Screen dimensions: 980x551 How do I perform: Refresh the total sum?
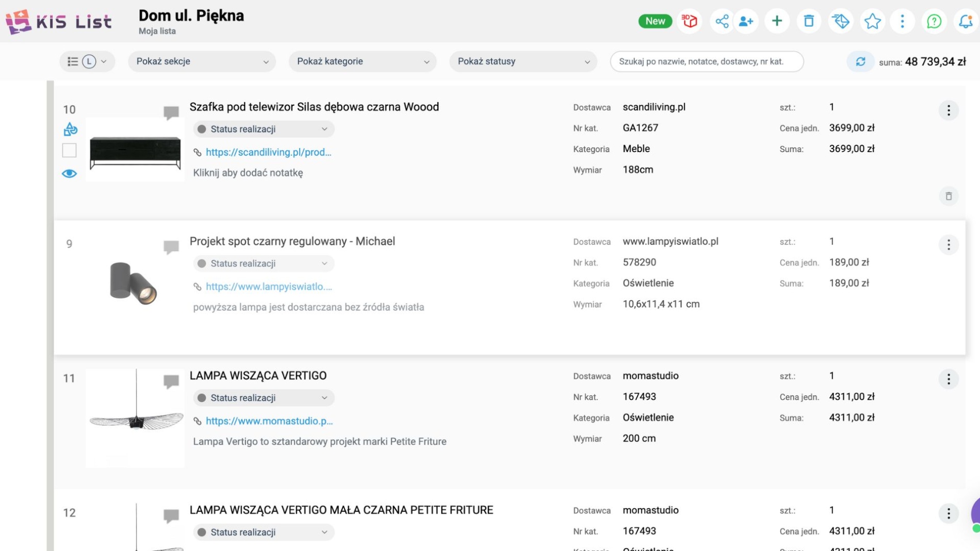(x=860, y=62)
